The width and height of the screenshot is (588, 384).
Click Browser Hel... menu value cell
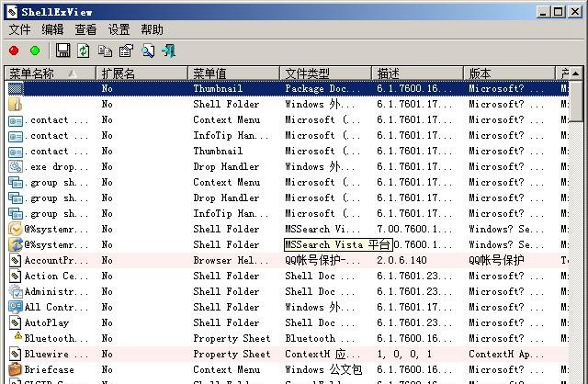231,260
